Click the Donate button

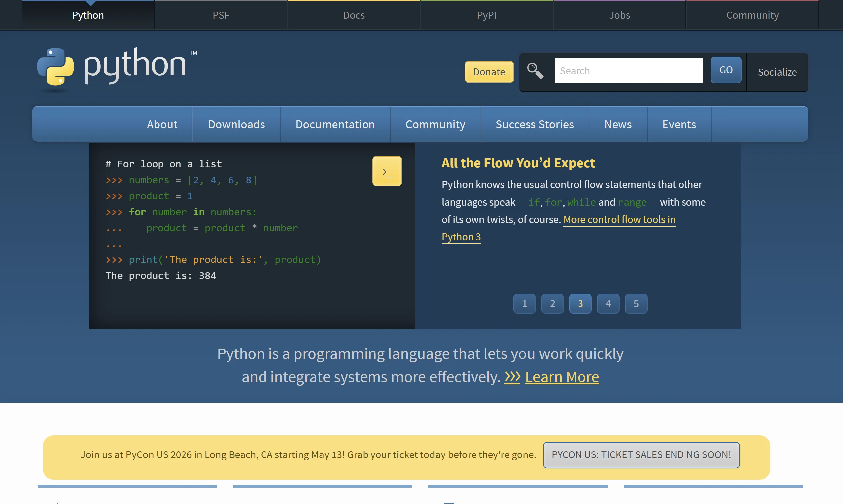[x=489, y=72]
